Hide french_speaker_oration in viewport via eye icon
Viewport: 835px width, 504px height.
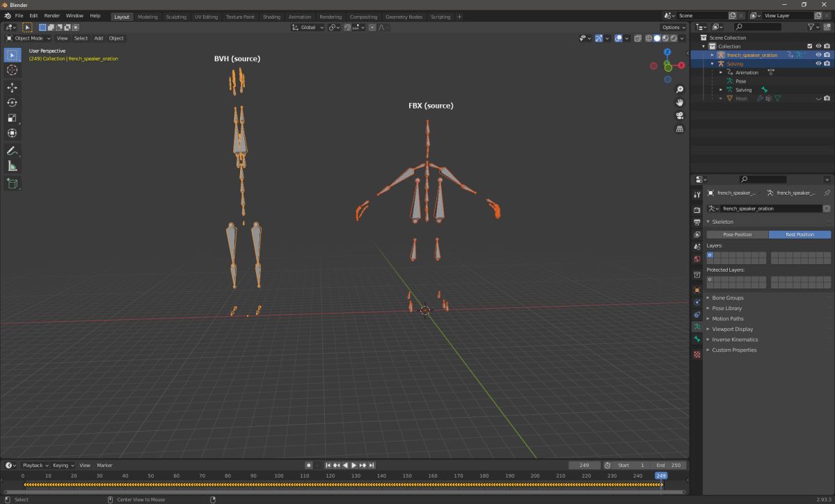coord(818,55)
